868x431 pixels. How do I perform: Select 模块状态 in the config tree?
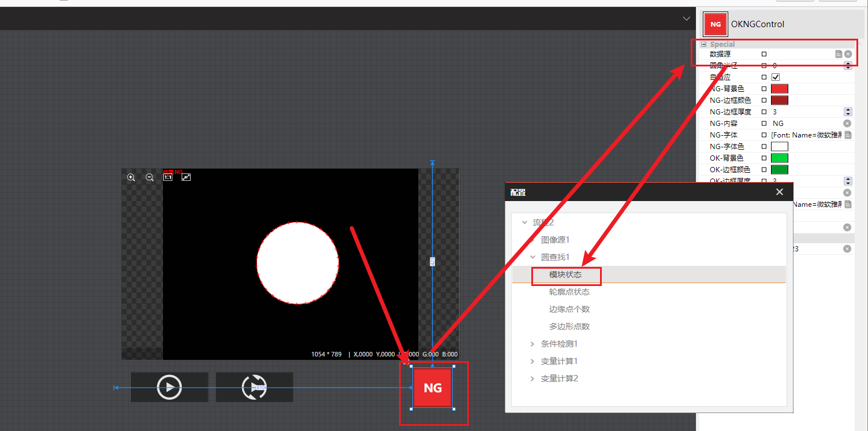click(565, 274)
